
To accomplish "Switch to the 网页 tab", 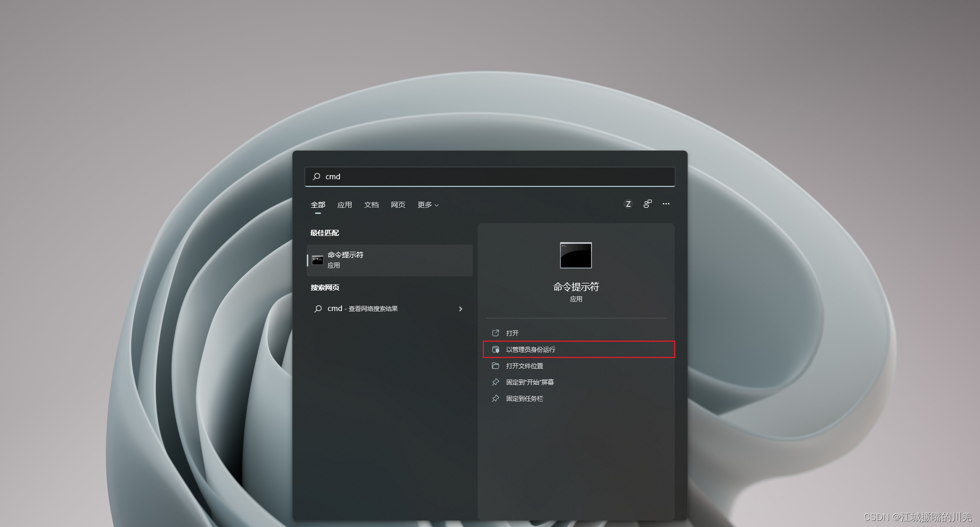I will [x=398, y=205].
